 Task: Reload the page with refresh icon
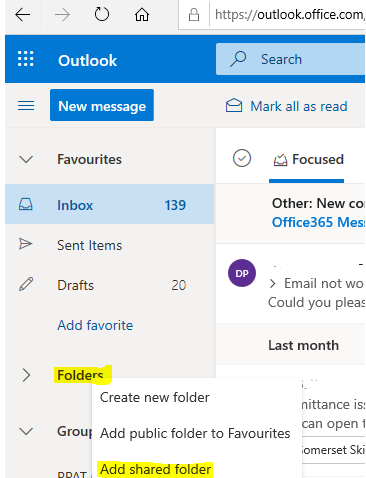[x=102, y=15]
